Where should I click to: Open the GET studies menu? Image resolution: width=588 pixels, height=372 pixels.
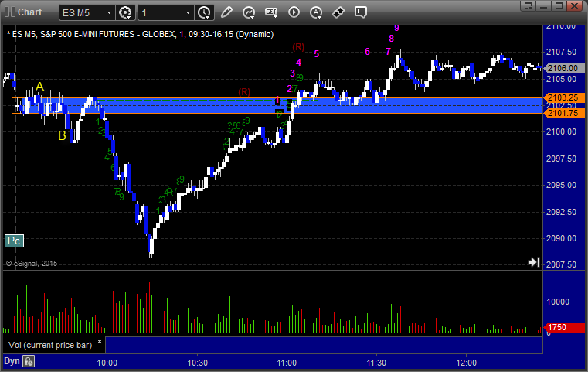pos(271,12)
